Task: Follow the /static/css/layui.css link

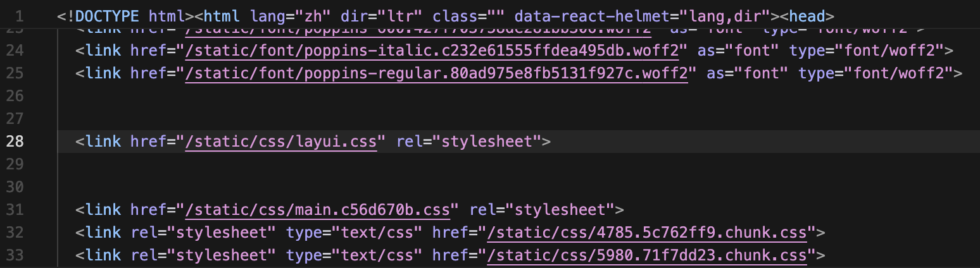Action: tap(286, 142)
